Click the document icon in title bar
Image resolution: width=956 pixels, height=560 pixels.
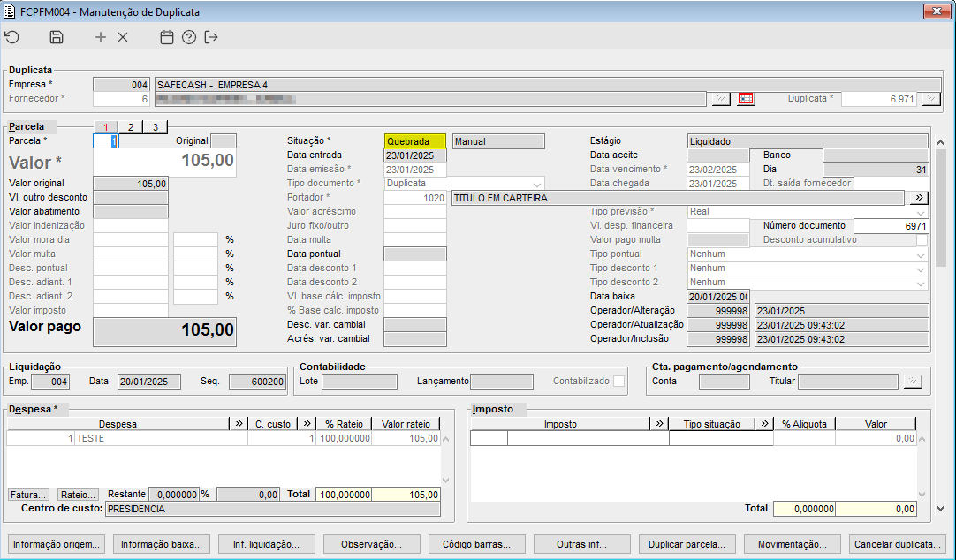(10, 11)
